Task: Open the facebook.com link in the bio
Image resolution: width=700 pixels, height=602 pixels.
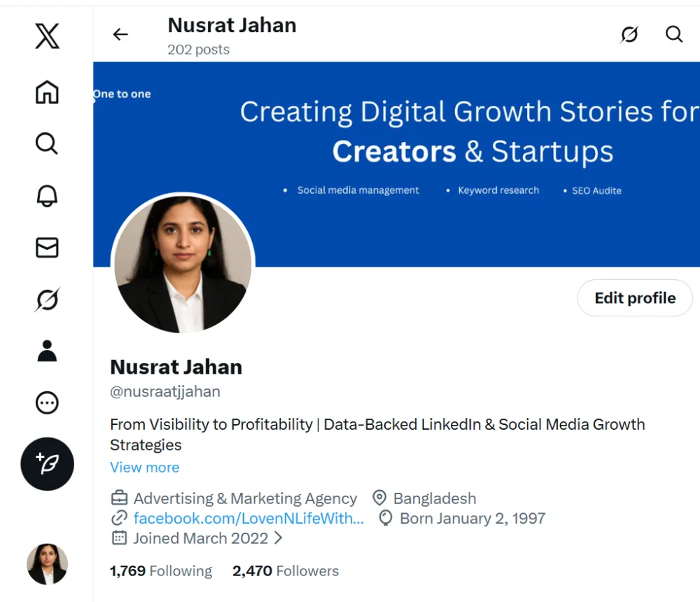Action: pyautogui.click(x=248, y=518)
